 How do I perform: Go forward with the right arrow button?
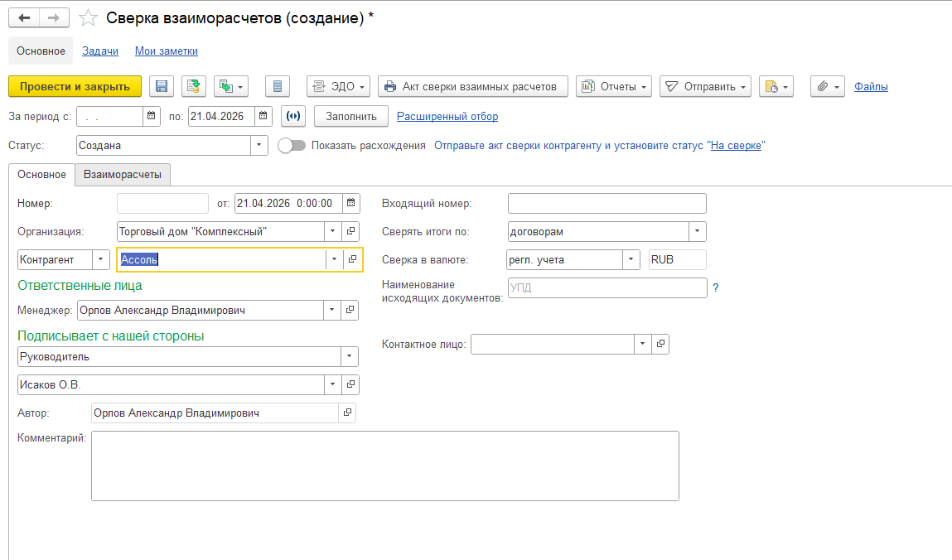(x=54, y=17)
